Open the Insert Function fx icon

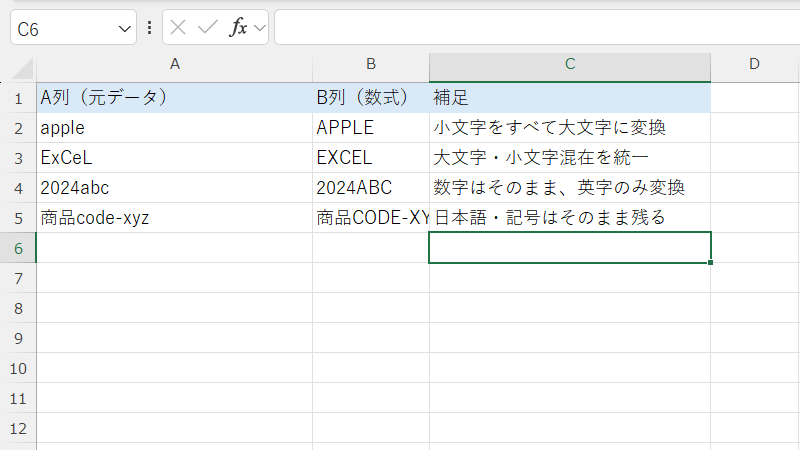[x=238, y=27]
